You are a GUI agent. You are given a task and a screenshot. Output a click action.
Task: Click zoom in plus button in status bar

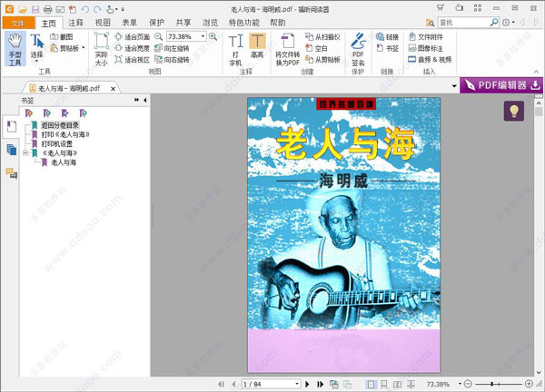click(x=529, y=384)
